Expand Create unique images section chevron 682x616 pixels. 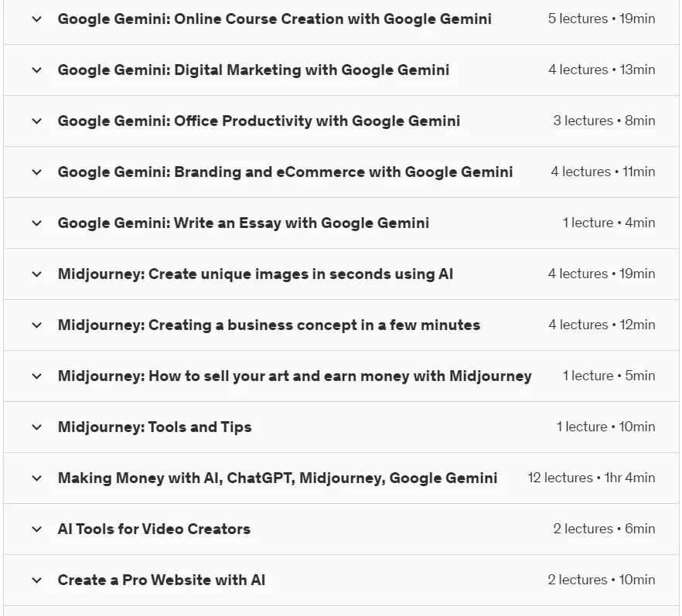[37, 274]
